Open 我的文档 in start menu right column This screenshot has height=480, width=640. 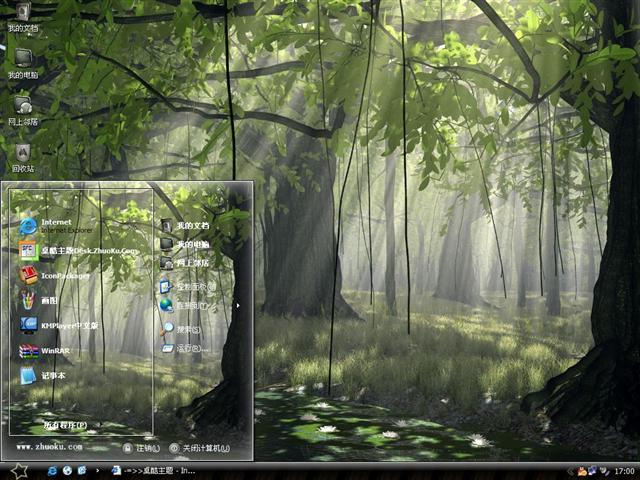point(190,225)
